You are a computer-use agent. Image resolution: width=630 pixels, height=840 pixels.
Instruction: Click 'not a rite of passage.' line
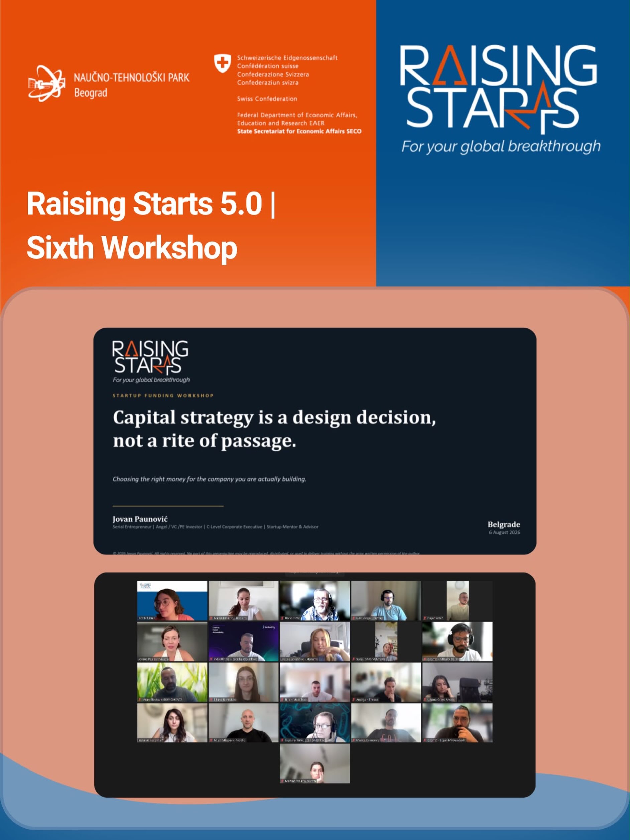tap(204, 441)
